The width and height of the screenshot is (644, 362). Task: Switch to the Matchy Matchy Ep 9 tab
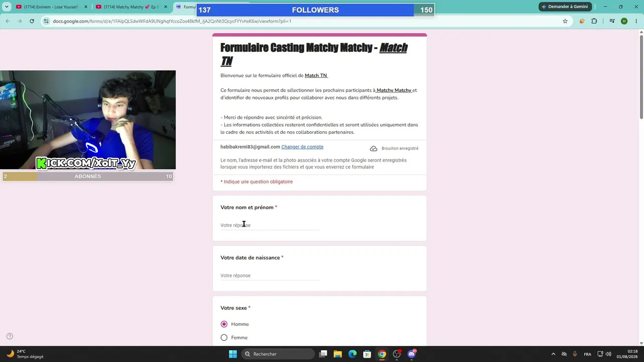131,7
